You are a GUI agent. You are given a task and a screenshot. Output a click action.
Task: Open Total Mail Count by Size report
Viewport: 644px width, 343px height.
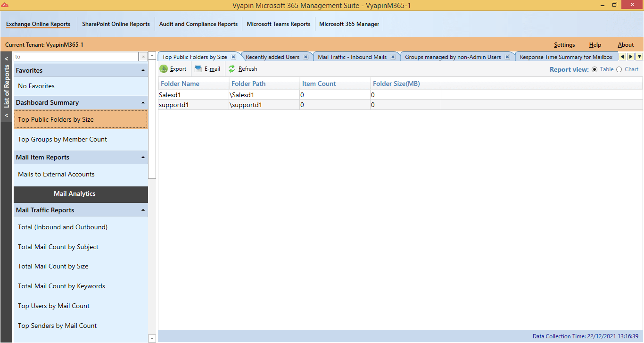click(x=81, y=266)
